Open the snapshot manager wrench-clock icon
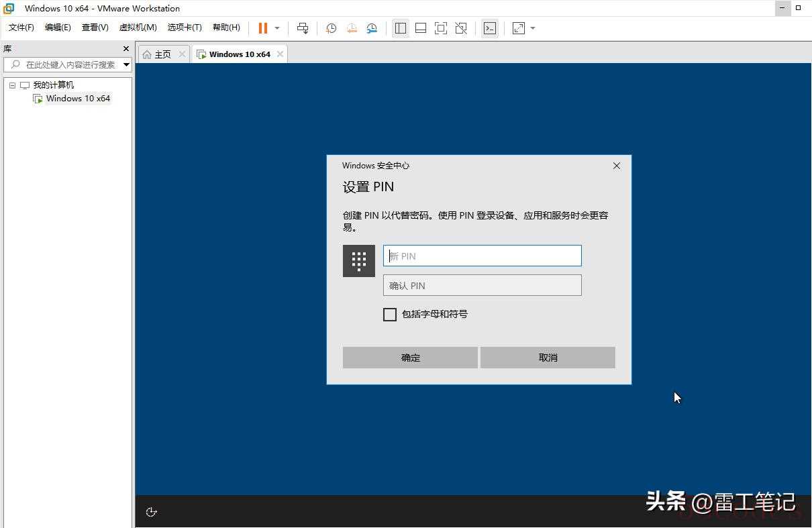This screenshot has width=812, height=528. click(x=372, y=28)
